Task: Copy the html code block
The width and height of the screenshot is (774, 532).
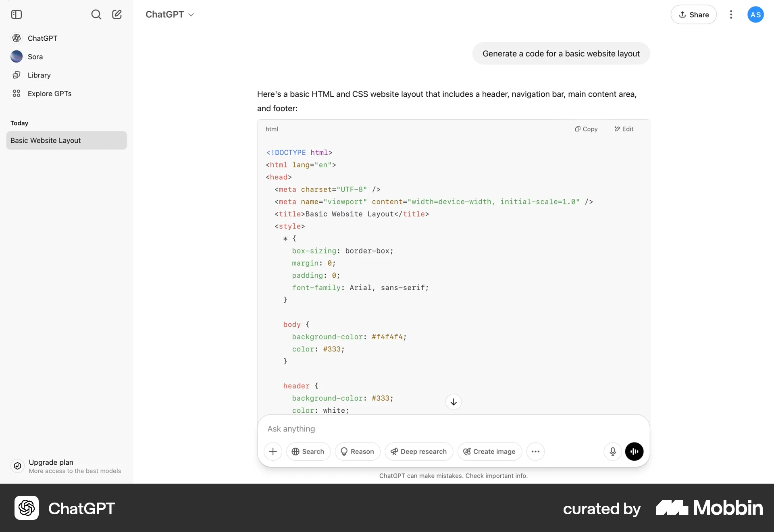Action: pos(586,129)
